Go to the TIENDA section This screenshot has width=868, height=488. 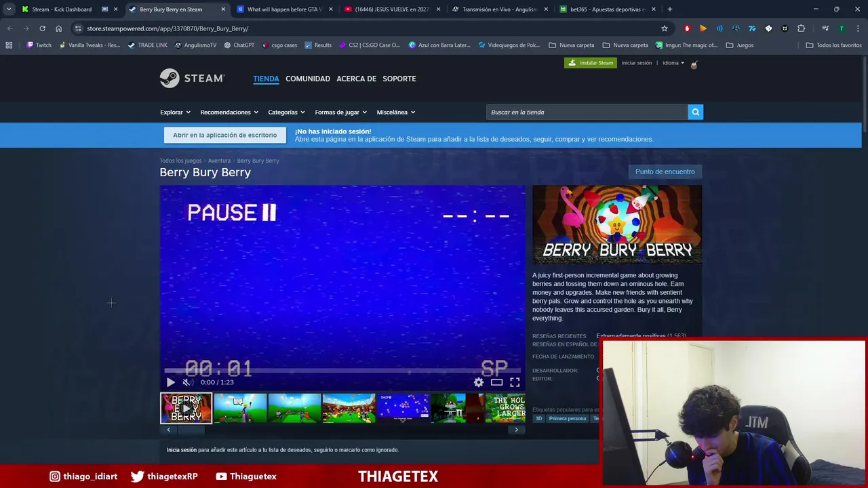(x=266, y=79)
